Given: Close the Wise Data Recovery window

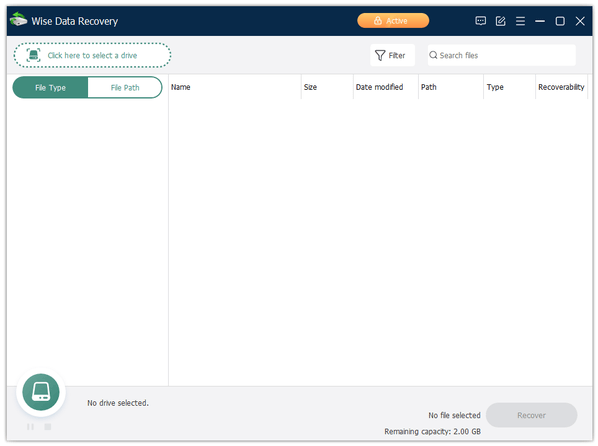Looking at the screenshot, I should [x=580, y=21].
